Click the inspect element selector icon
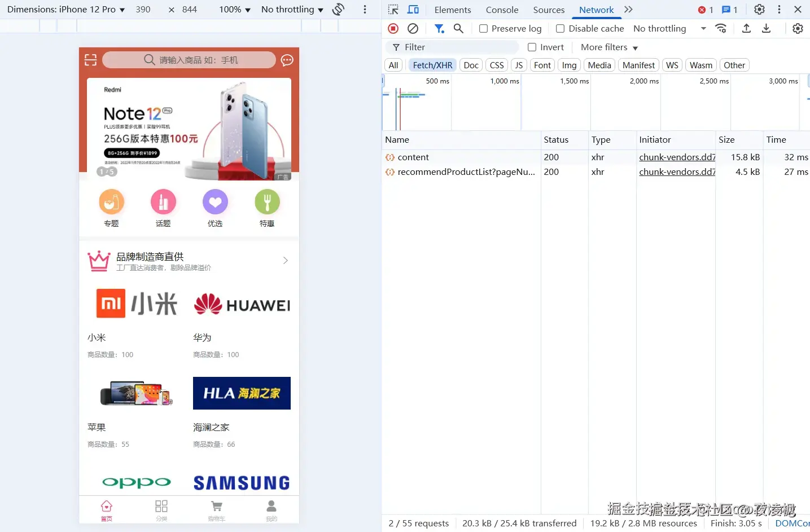This screenshot has height=532, width=810. (393, 10)
